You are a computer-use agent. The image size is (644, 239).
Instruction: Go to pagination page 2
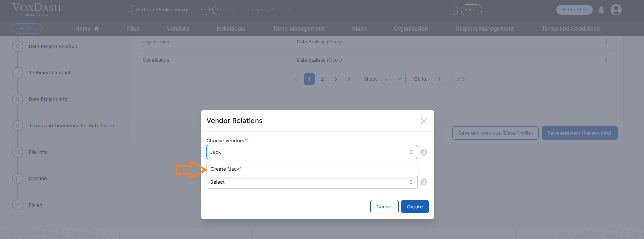pyautogui.click(x=323, y=79)
